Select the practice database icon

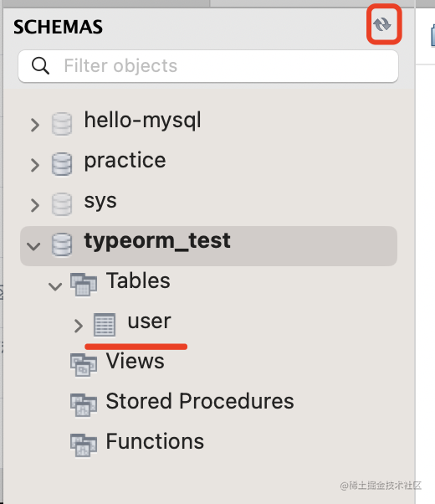tap(62, 164)
